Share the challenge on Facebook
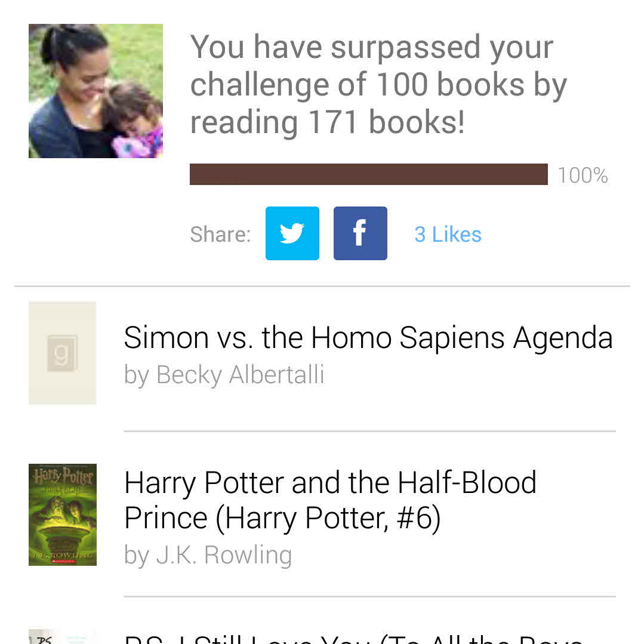The height and width of the screenshot is (644, 644). [360, 233]
